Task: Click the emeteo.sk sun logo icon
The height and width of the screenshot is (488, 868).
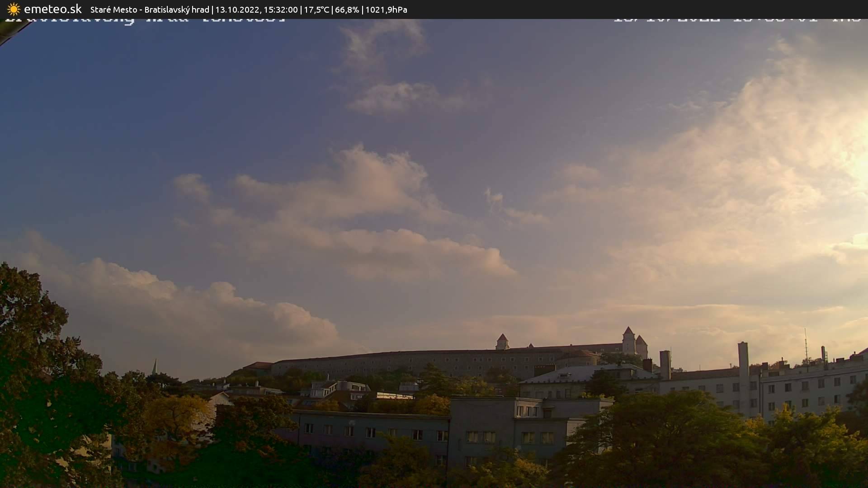Action: (x=13, y=9)
